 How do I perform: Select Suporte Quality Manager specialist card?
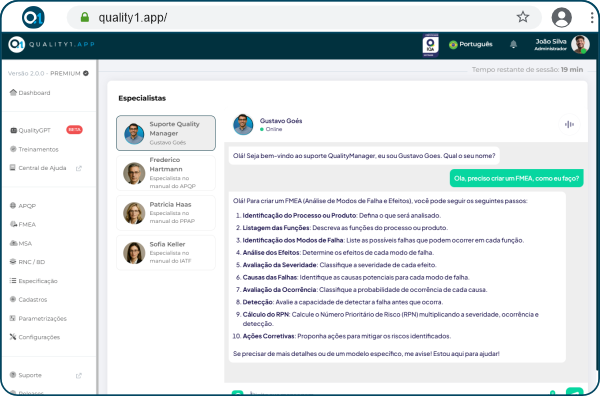pos(166,133)
